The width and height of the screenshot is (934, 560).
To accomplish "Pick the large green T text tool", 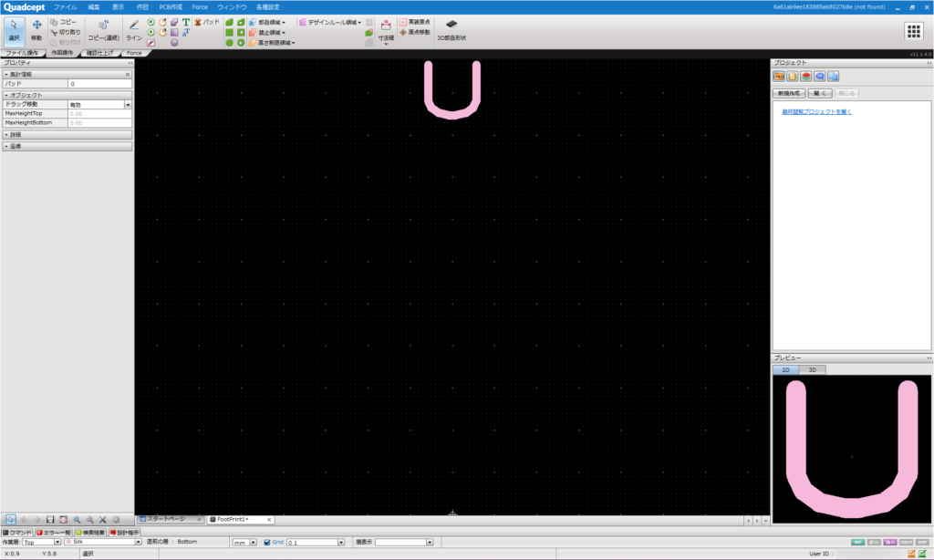I will pos(186,22).
